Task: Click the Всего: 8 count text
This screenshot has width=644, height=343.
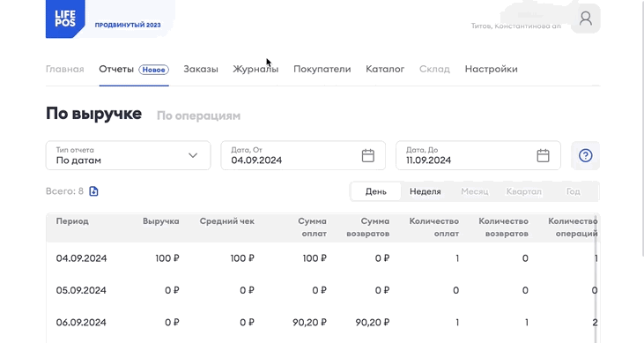Action: pos(64,191)
